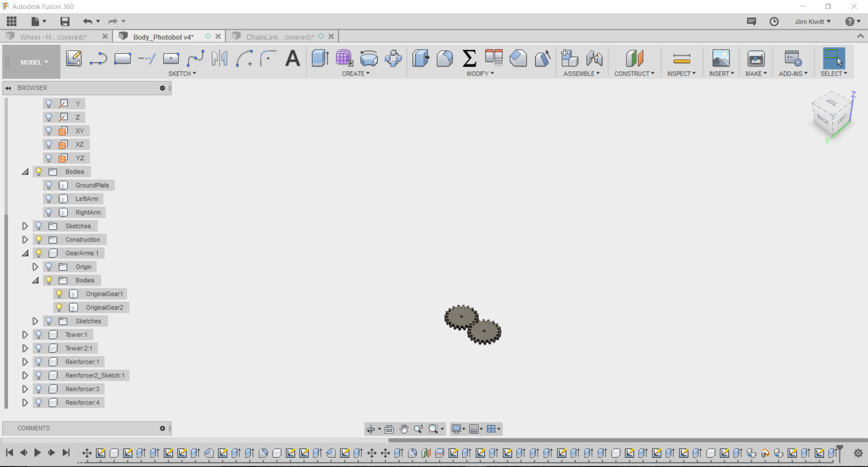Toggle visibility of RightArm body
868x467 pixels.
(x=49, y=212)
